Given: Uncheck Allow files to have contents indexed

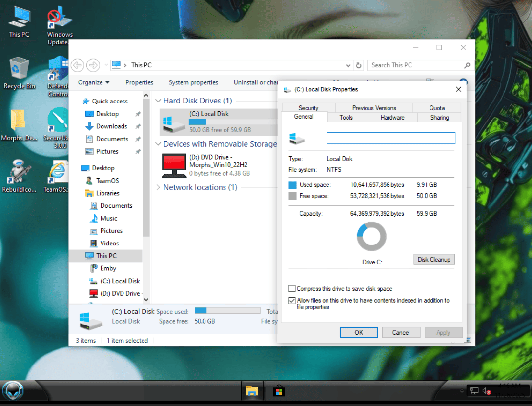Looking at the screenshot, I should [x=292, y=301].
